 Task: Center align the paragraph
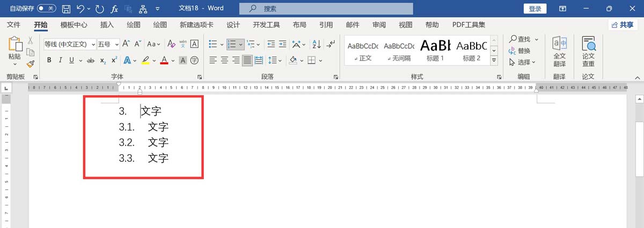(224, 60)
